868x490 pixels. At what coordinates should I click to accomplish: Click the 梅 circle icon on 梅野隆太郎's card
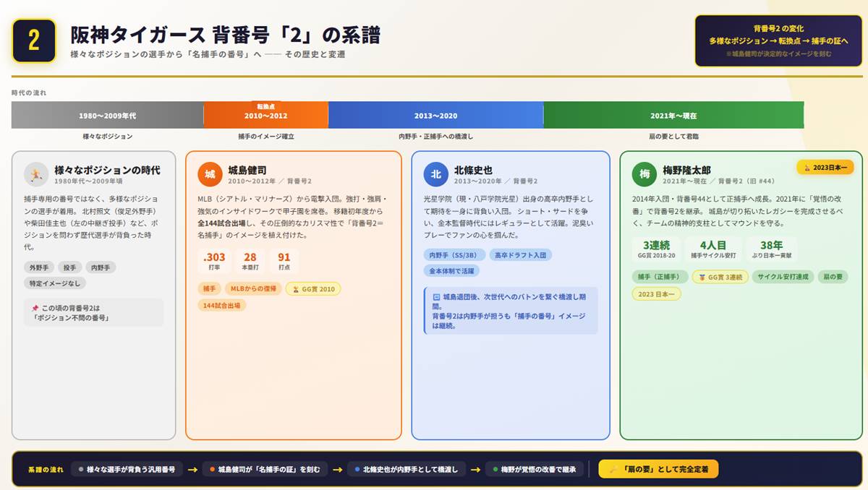[x=643, y=174]
